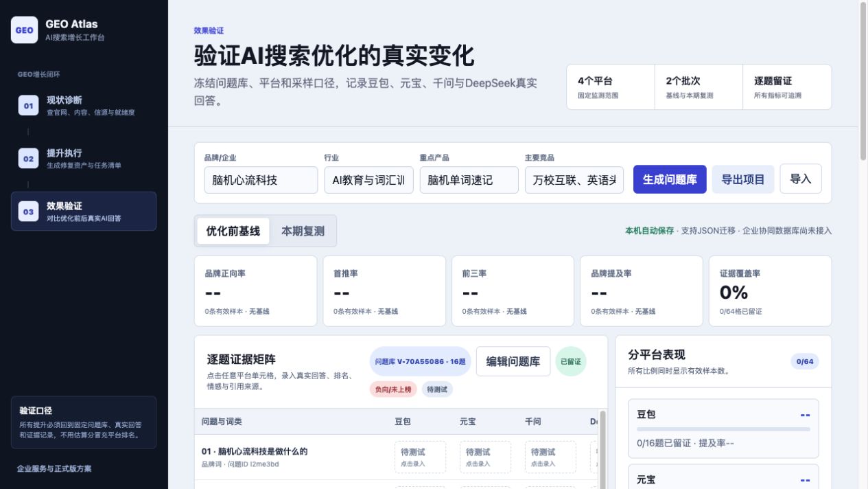This screenshot has width=868, height=489.
Task: Open step 02 提升执行
Action: point(84,159)
